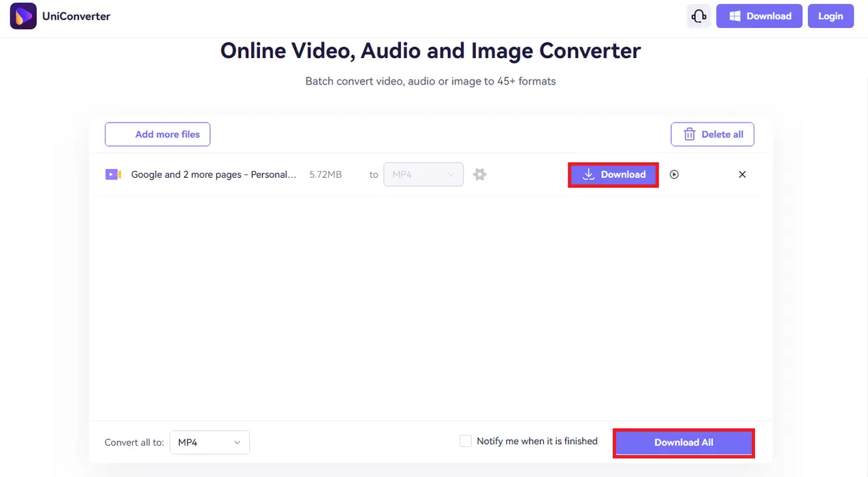Screen dimensions: 868x477
Task: Click Add more files button
Action: click(x=157, y=134)
